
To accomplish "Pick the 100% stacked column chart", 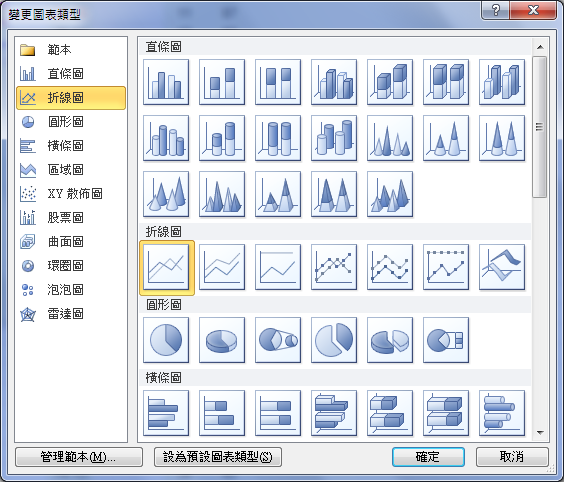I will pyautogui.click(x=278, y=82).
